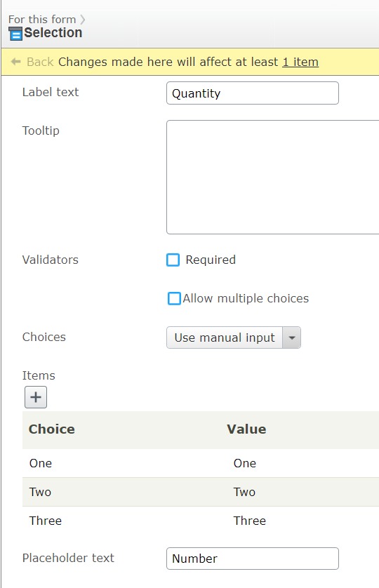Add a new item with plus button

(36, 396)
